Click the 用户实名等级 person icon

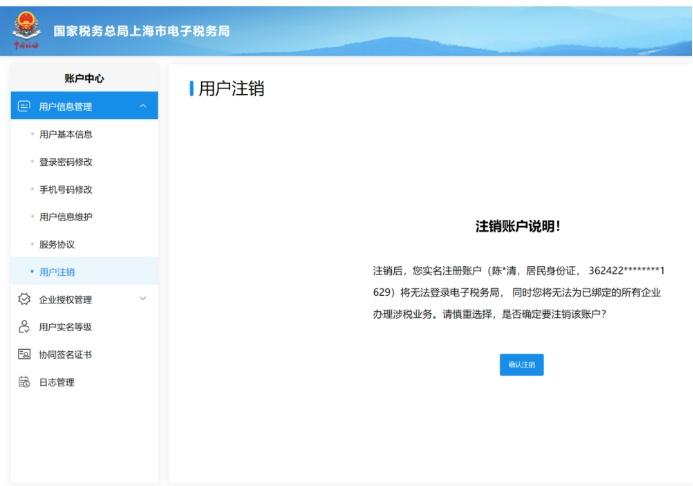[24, 327]
